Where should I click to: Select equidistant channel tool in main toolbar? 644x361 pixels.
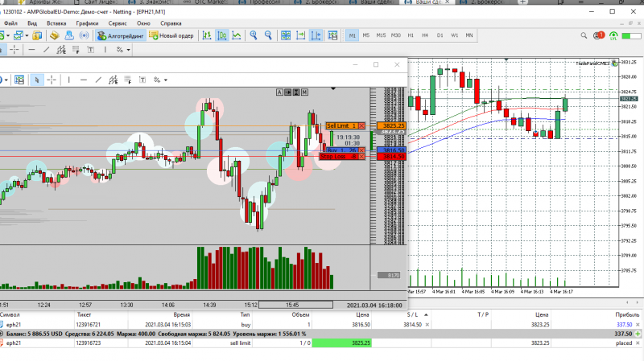[61, 50]
